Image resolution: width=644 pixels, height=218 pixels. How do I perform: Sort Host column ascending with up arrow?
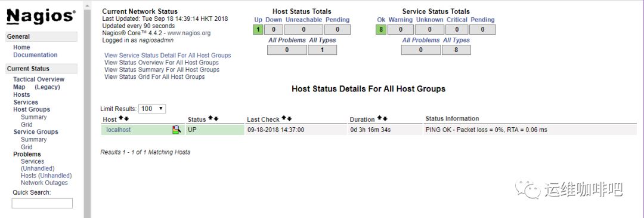tap(121, 118)
